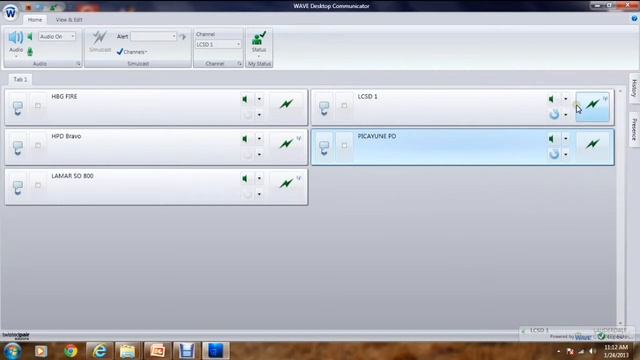Image resolution: width=640 pixels, height=360 pixels.
Task: Switch to the View & Edit ribbon tab
Action: coord(69,20)
